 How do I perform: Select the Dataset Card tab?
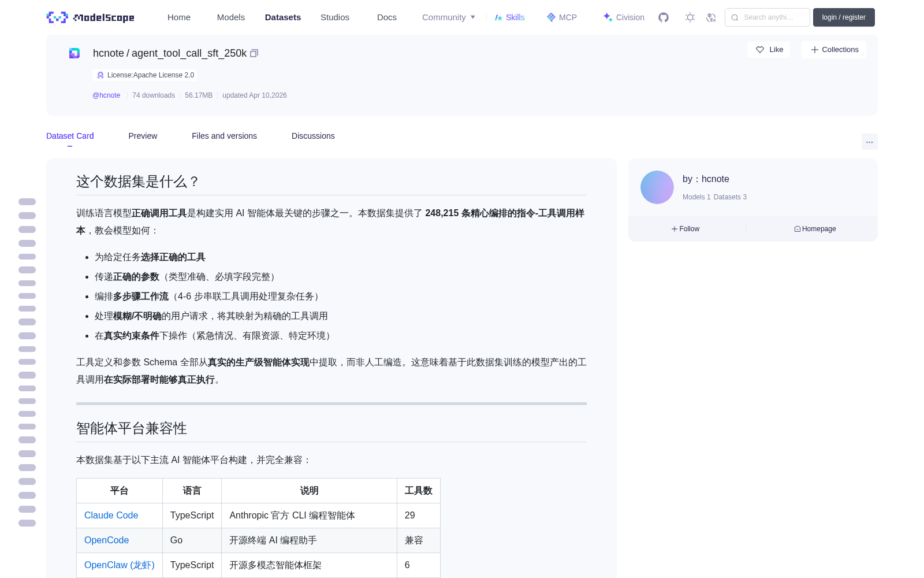pos(70,136)
